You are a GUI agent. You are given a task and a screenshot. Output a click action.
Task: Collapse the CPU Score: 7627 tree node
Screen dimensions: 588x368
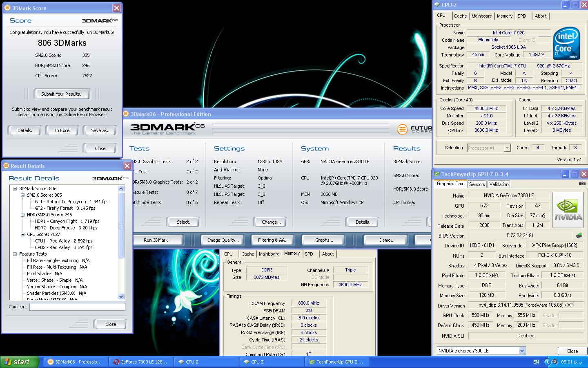point(23,234)
